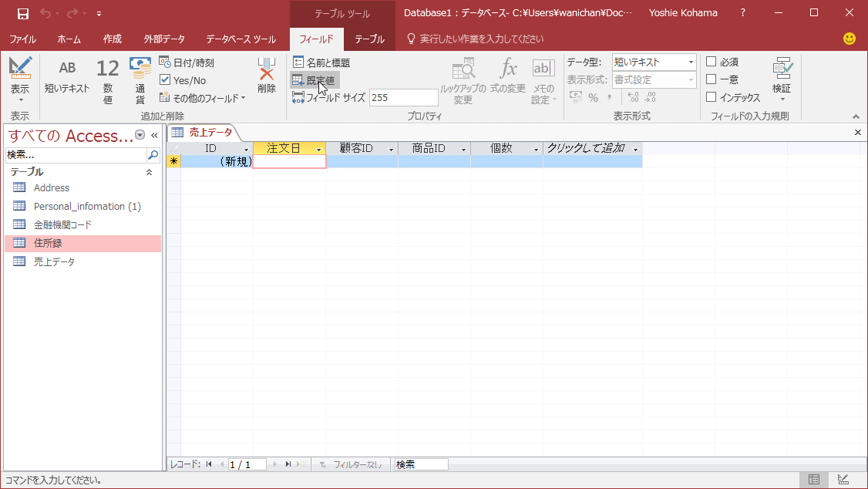The height and width of the screenshot is (489, 868).
Task: Open the 注文日 column dropdown arrow
Action: click(x=319, y=150)
